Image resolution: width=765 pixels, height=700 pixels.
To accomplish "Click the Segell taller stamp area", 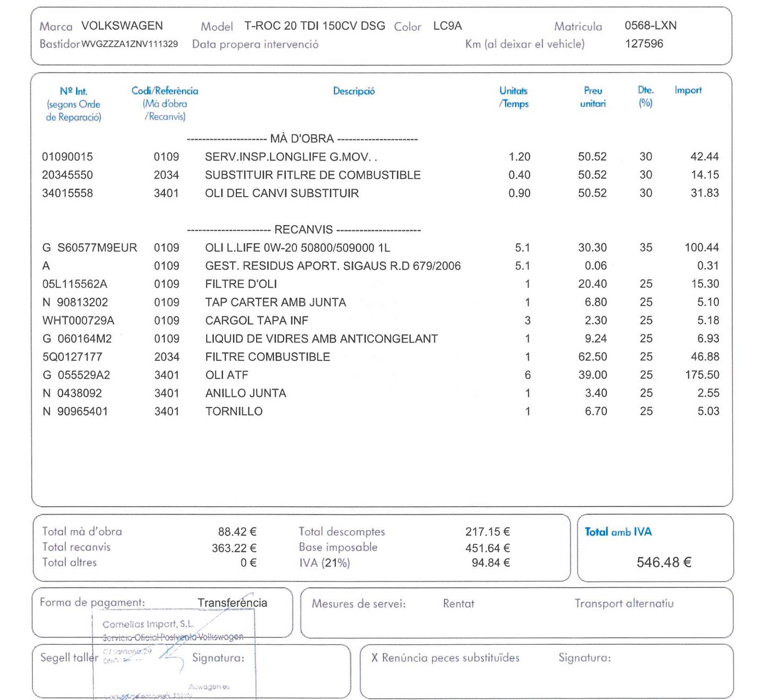I will tap(69, 657).
